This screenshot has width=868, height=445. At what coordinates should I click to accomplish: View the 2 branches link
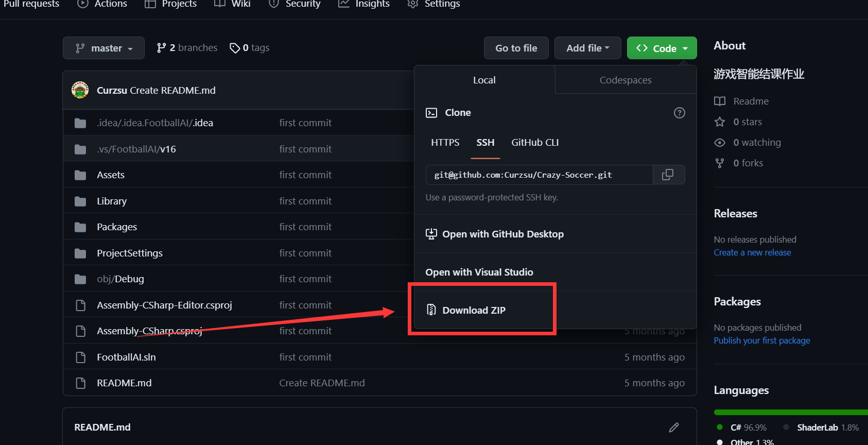coord(187,48)
